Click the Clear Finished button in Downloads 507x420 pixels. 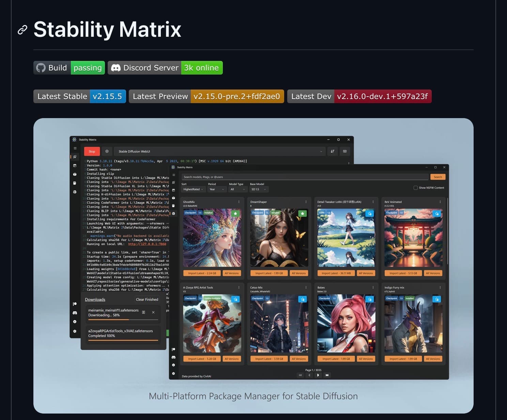(x=147, y=300)
